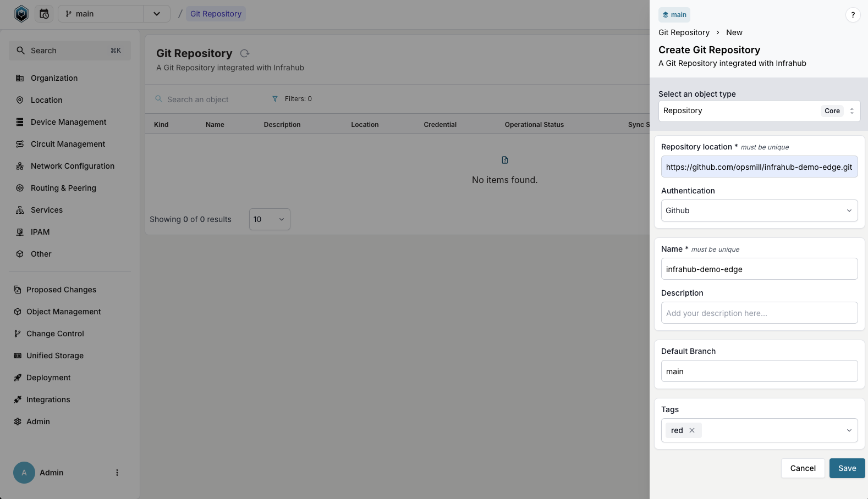Expand the main branch selector dropdown
The height and width of the screenshot is (499, 868).
(157, 14)
